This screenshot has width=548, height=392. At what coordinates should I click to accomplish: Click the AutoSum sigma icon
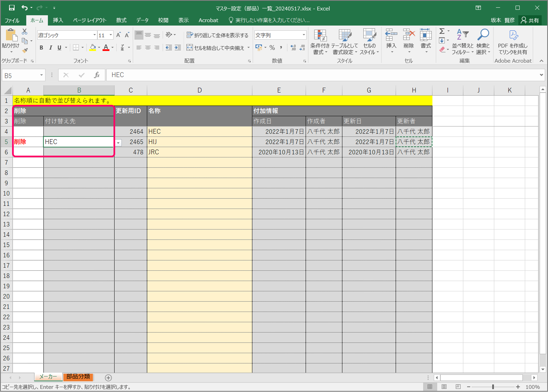click(x=442, y=31)
